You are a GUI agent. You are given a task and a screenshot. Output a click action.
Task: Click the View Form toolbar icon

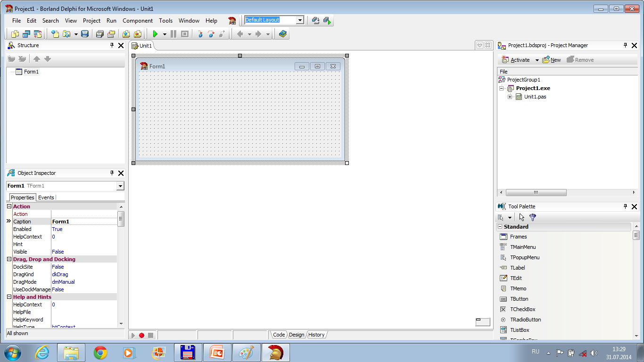26,34
